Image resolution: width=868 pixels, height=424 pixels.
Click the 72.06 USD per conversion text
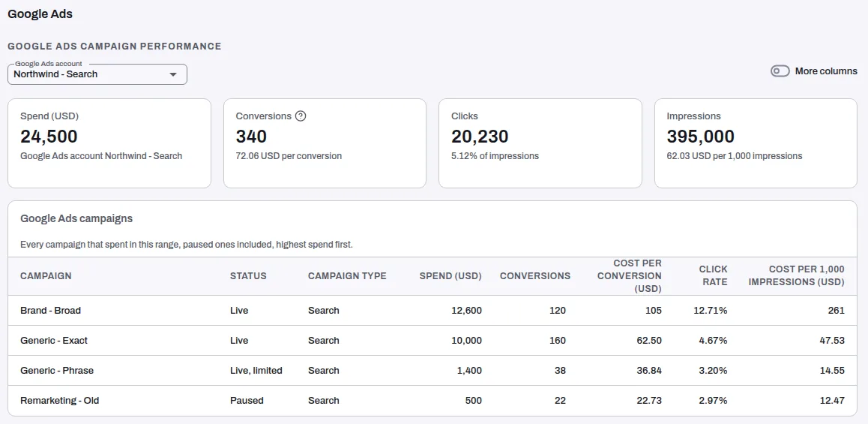289,156
